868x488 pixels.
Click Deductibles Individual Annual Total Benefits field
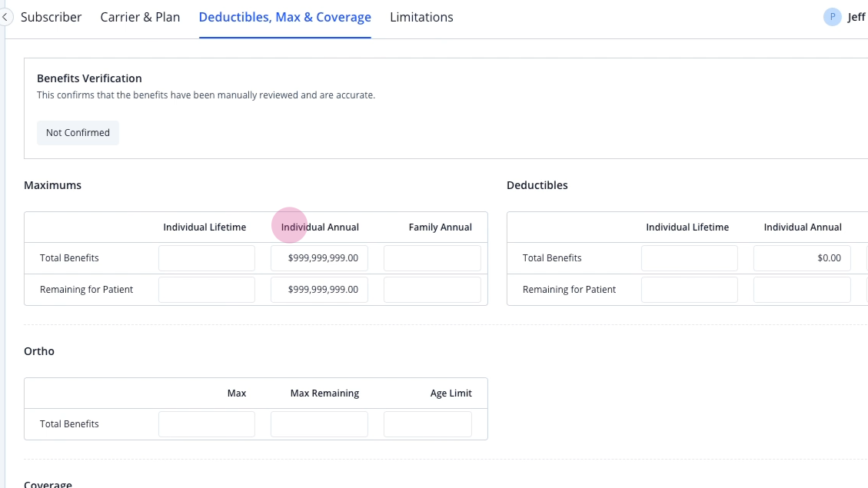tap(802, 258)
